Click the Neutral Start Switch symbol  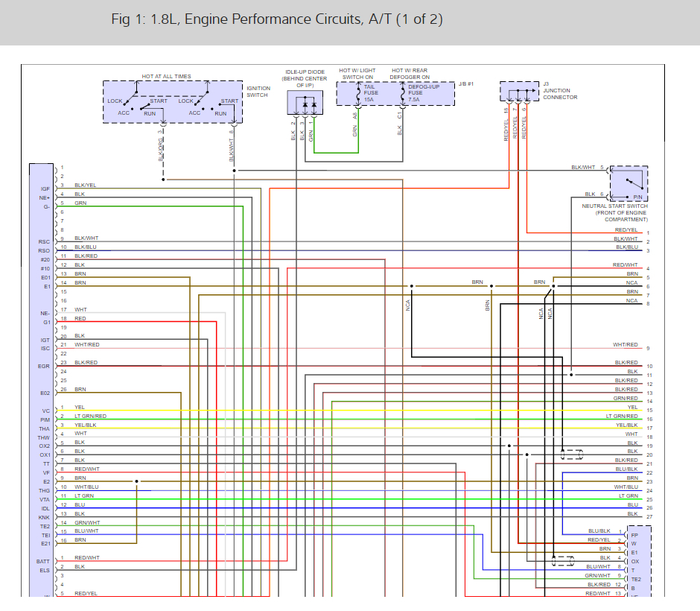point(629,183)
